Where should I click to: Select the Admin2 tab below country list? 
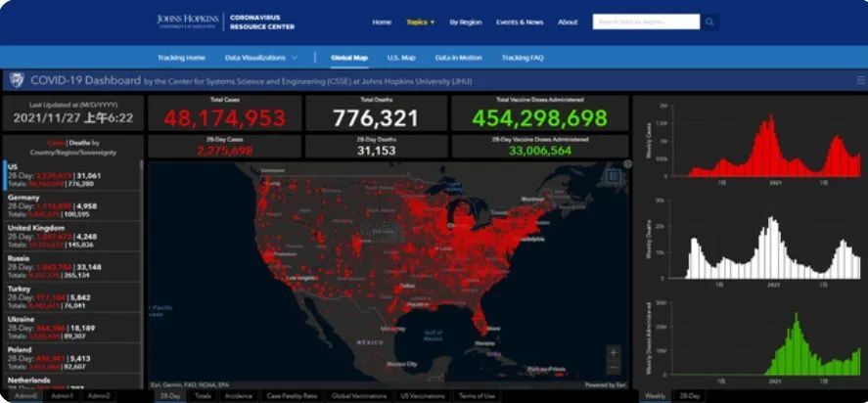click(99, 396)
